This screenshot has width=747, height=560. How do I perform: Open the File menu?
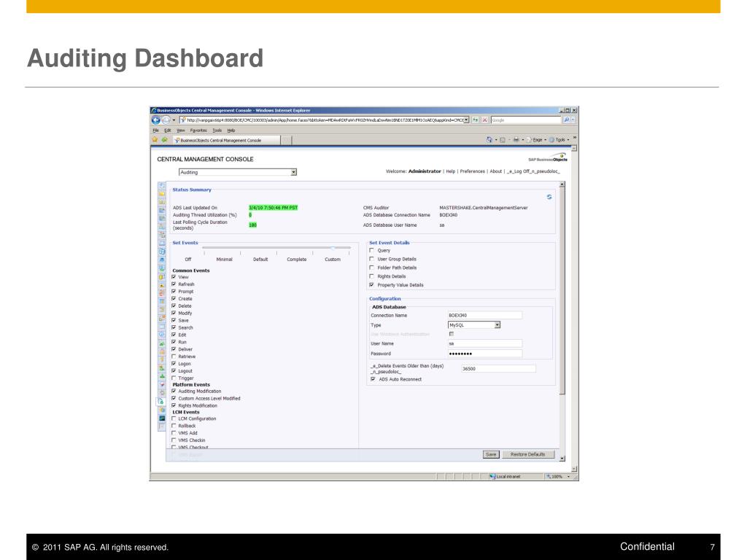(x=155, y=130)
